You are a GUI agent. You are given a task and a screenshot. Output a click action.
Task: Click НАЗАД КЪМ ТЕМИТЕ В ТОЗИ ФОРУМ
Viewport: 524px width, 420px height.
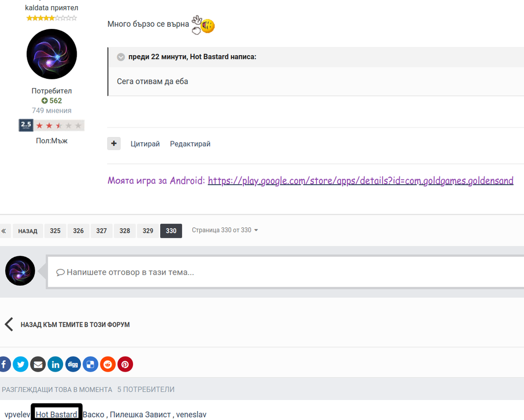click(x=75, y=324)
